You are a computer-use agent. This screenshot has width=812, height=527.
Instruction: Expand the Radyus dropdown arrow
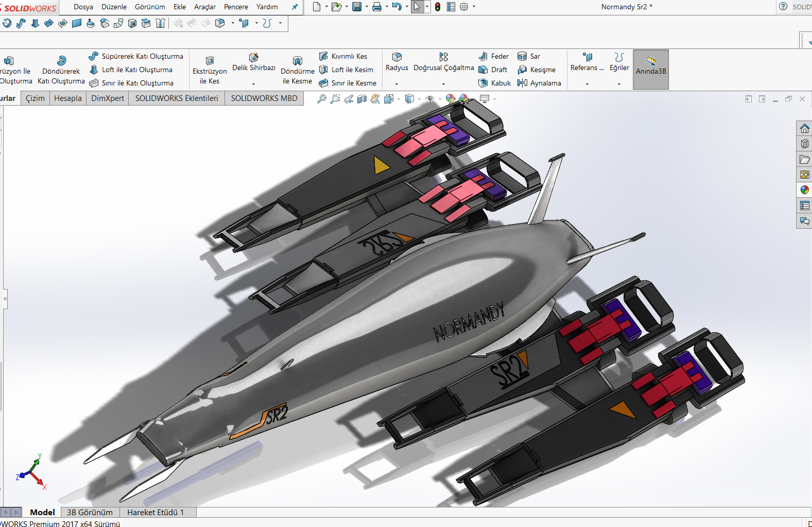tap(396, 84)
